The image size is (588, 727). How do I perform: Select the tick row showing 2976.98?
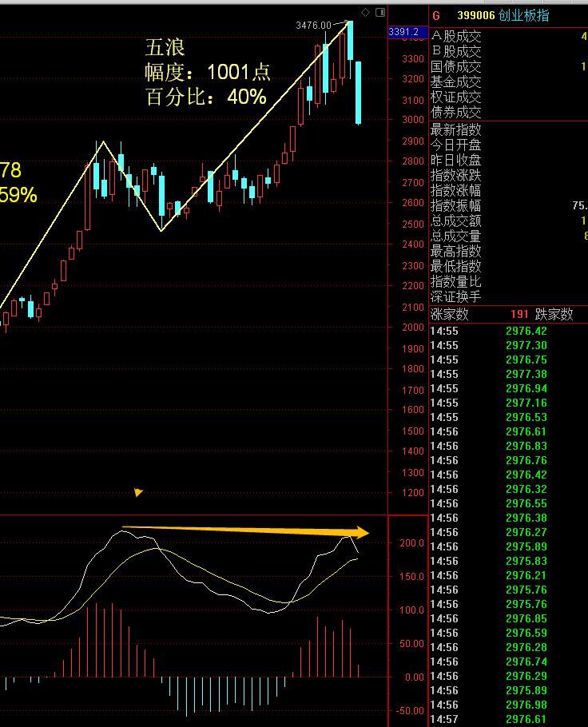pos(509,705)
